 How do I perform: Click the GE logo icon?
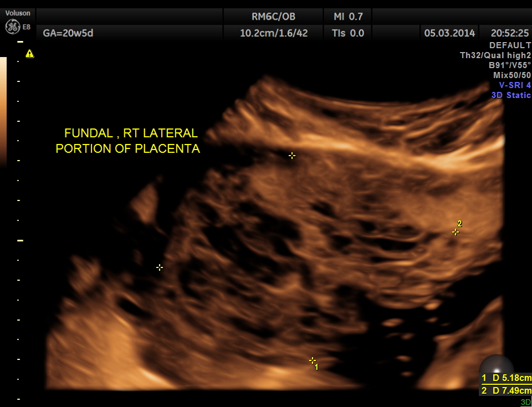(x=12, y=26)
